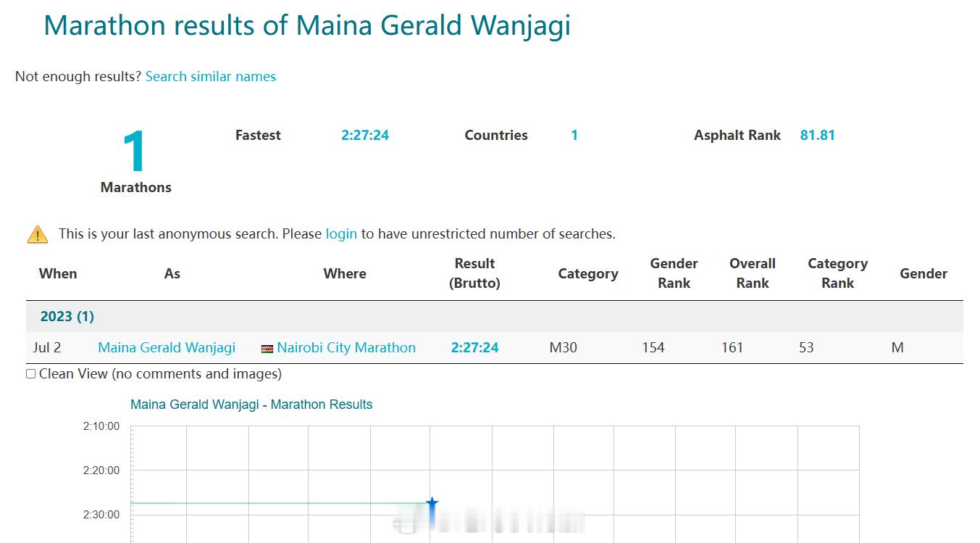Click the blue star marker on chart
Screen dimensions: 980x543
432,502
